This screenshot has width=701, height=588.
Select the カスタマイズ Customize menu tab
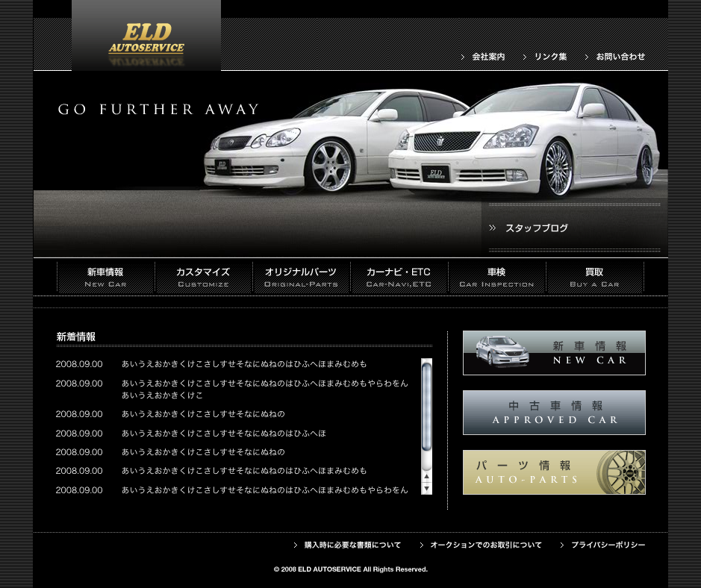pos(203,278)
